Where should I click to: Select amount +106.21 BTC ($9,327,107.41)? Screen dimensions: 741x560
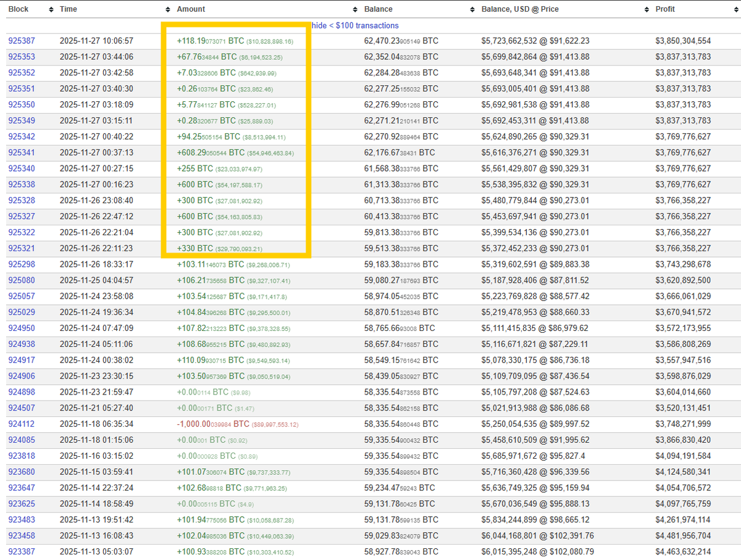click(233, 280)
